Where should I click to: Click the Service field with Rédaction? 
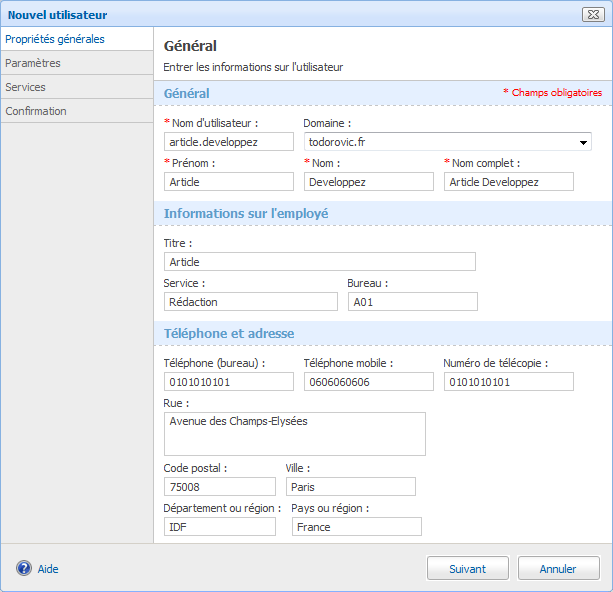[x=250, y=301]
